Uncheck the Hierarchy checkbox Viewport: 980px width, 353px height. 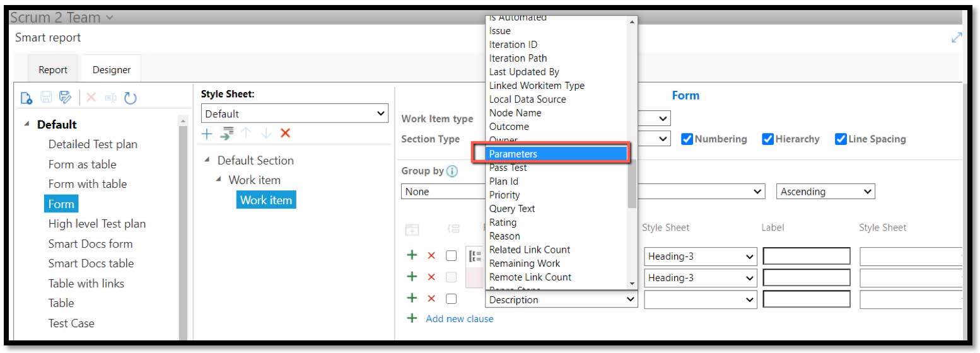767,139
